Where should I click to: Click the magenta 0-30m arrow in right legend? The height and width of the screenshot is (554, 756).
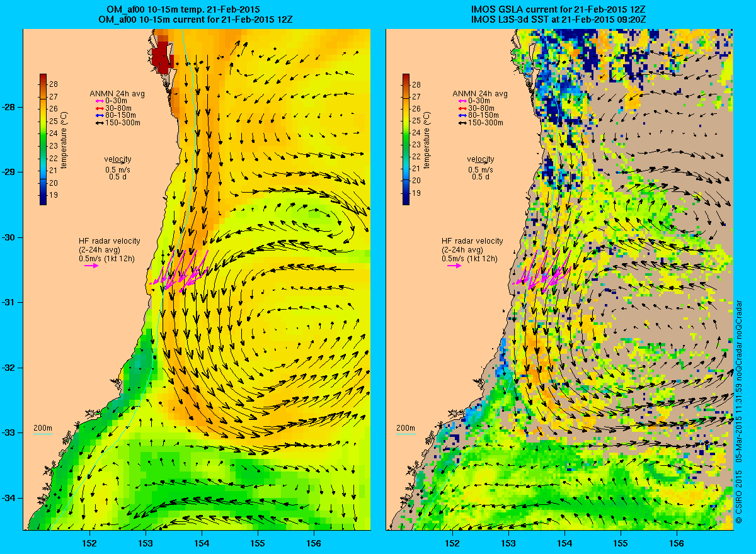(x=462, y=101)
